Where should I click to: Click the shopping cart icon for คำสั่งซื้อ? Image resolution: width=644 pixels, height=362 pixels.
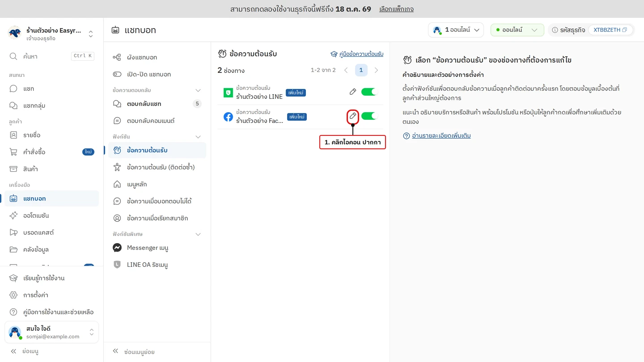point(13,152)
